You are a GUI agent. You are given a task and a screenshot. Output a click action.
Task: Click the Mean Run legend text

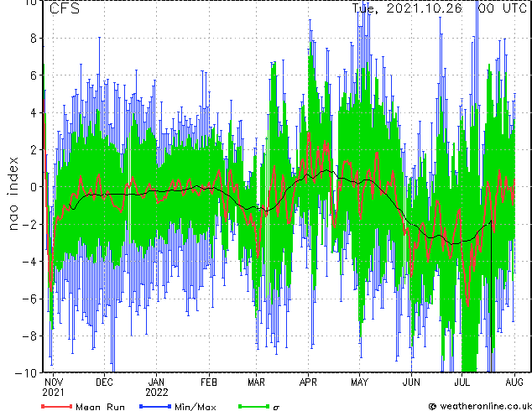click(x=101, y=406)
